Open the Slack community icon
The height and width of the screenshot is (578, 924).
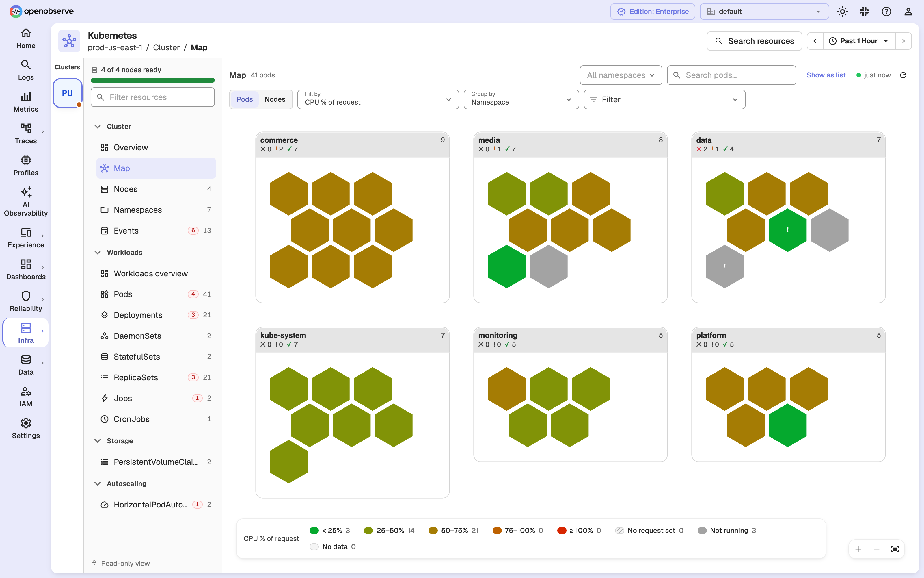tap(865, 12)
